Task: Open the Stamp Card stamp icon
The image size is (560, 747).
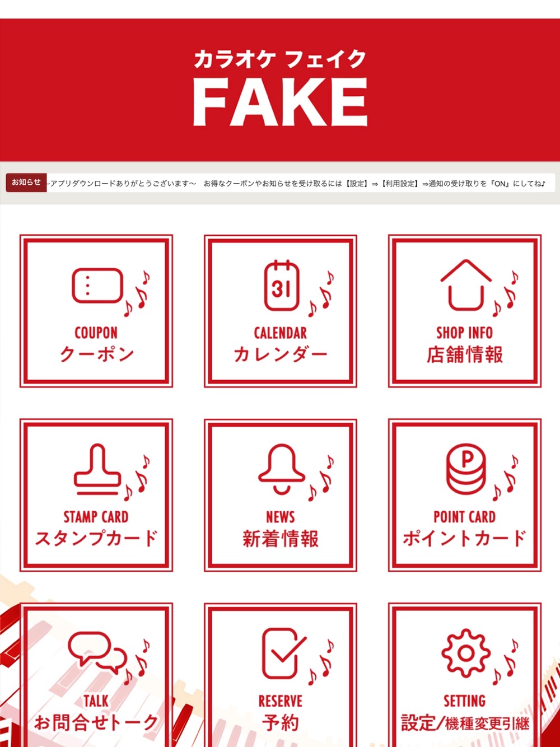Action: (x=97, y=469)
